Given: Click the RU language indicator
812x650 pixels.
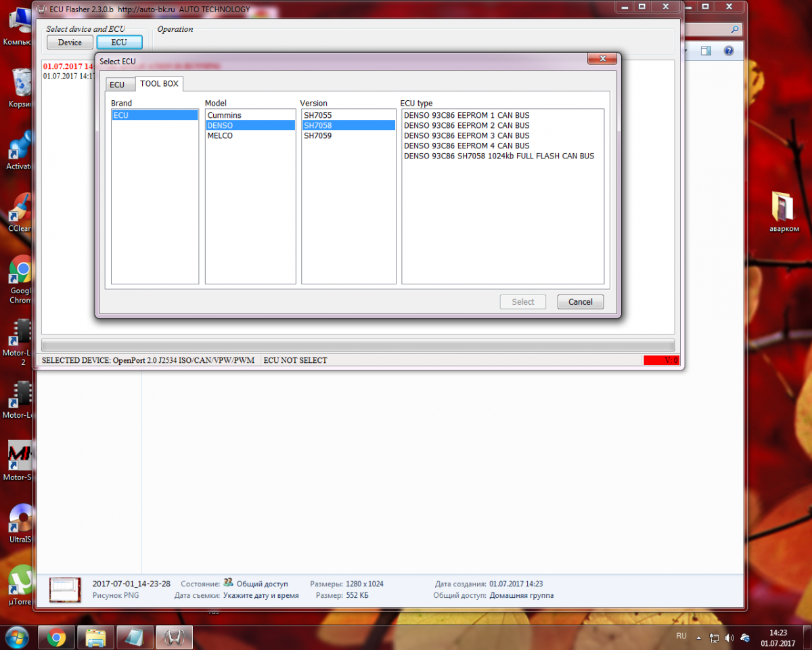Looking at the screenshot, I should pyautogui.click(x=681, y=636).
